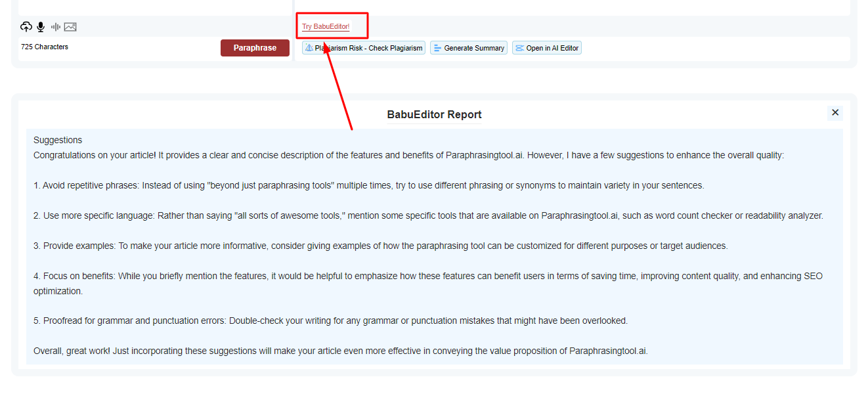Viewport: 868px width, 398px height.
Task: Click the BabuEditor Report heading
Action: pyautogui.click(x=434, y=114)
